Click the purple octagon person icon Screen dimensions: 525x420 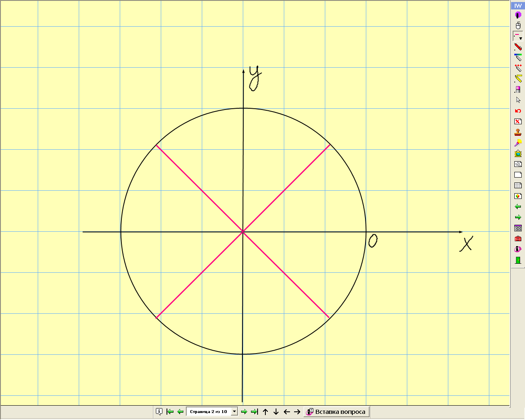click(518, 15)
